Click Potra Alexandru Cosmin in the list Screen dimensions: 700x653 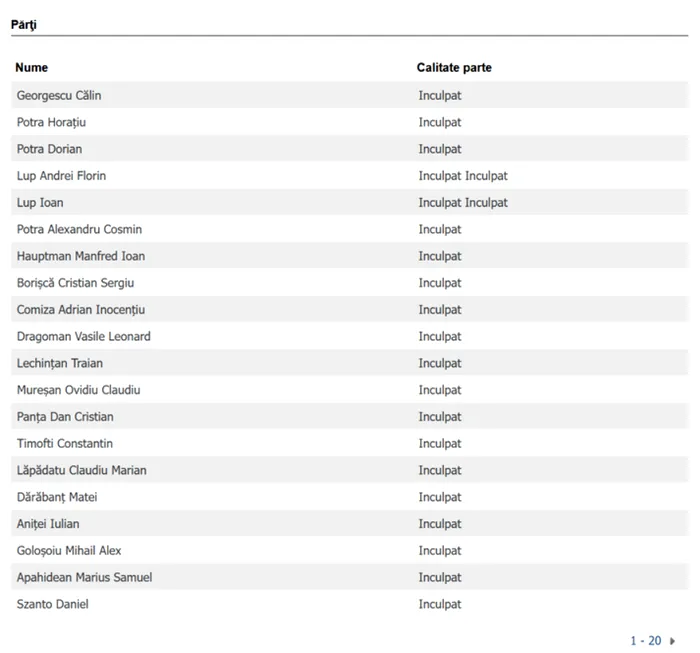(79, 230)
